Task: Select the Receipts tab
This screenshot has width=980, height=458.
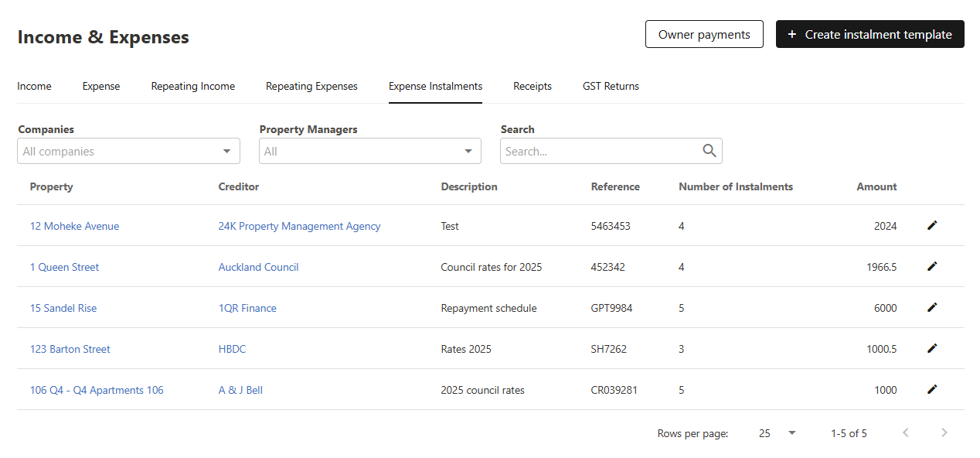Action: (532, 87)
